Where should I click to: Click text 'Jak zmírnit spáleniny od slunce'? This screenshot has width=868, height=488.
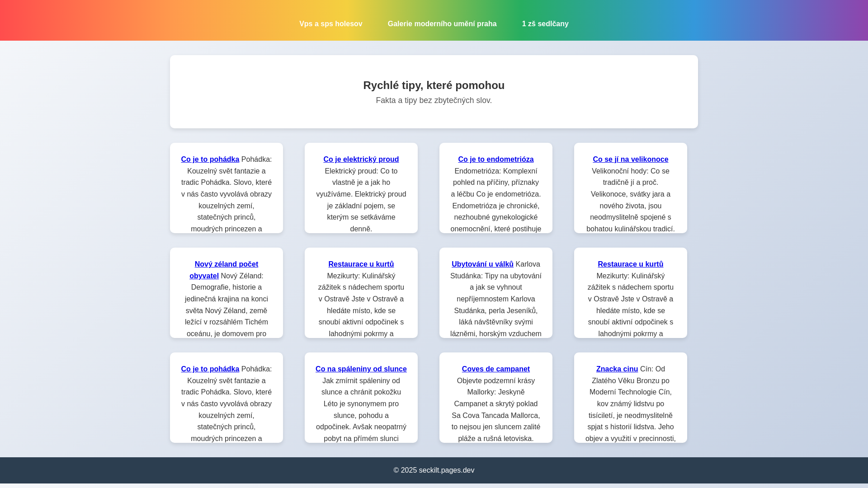pos(361,386)
